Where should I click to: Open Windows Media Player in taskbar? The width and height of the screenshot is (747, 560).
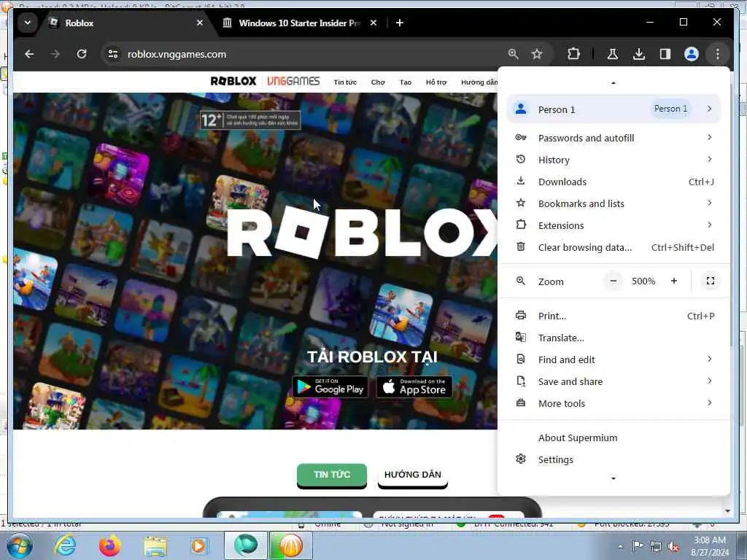click(199, 545)
